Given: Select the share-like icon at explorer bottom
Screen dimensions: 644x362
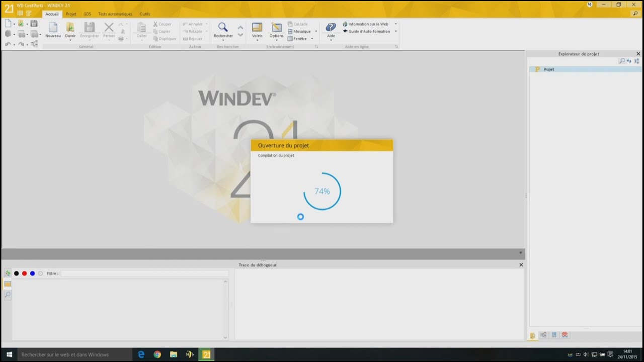Looking at the screenshot, I should point(543,335).
